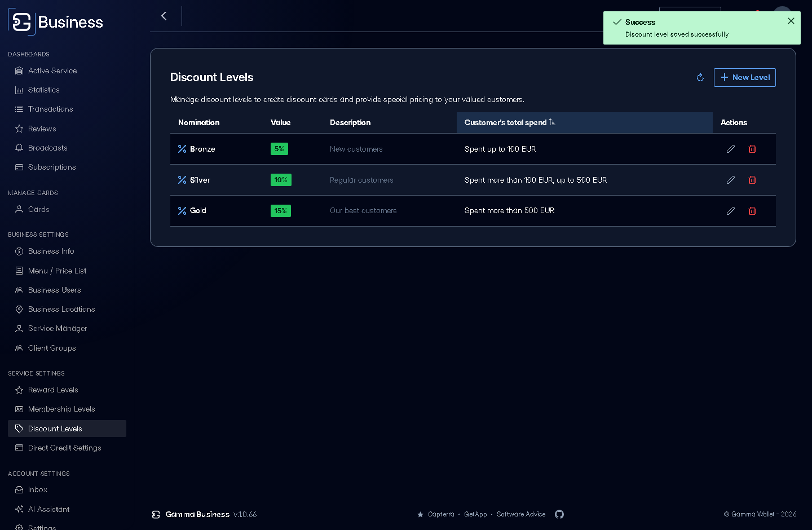This screenshot has width=812, height=530.
Task: Refresh the discount levels list
Action: 700,77
